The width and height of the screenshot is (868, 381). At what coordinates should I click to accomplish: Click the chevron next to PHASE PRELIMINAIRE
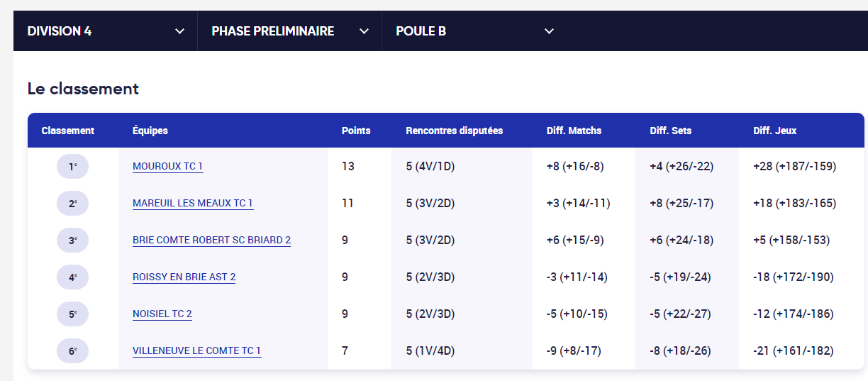click(x=365, y=31)
